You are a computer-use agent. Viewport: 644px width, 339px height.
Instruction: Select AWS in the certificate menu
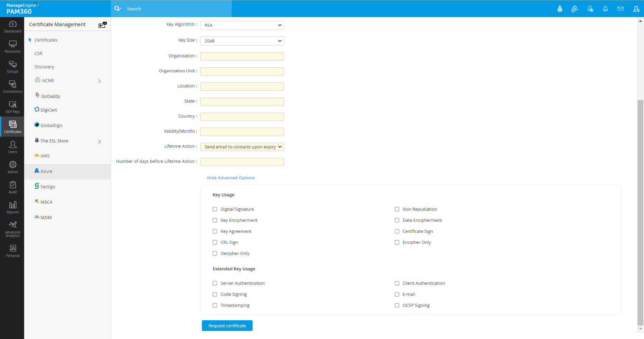click(45, 156)
